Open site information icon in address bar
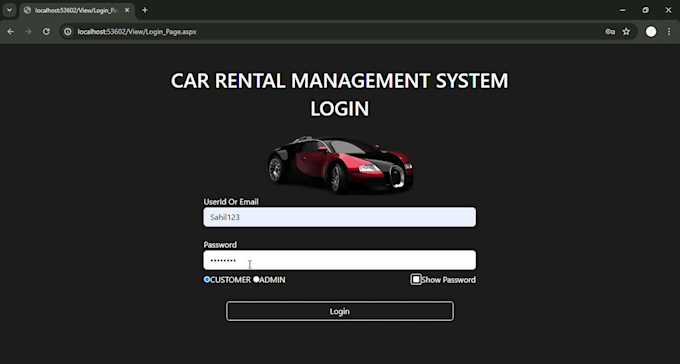This screenshot has width=680, height=364. click(x=68, y=32)
